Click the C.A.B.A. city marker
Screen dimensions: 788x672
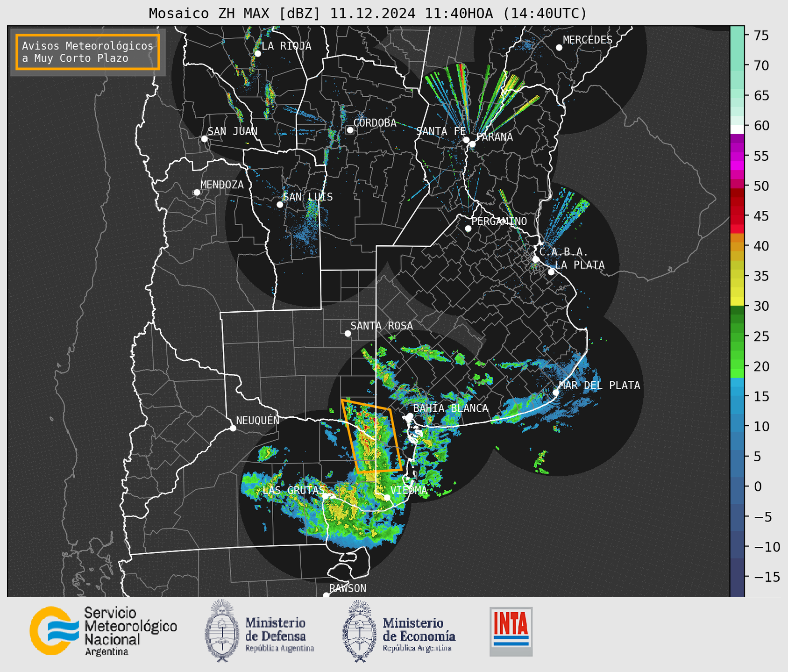coord(536,259)
